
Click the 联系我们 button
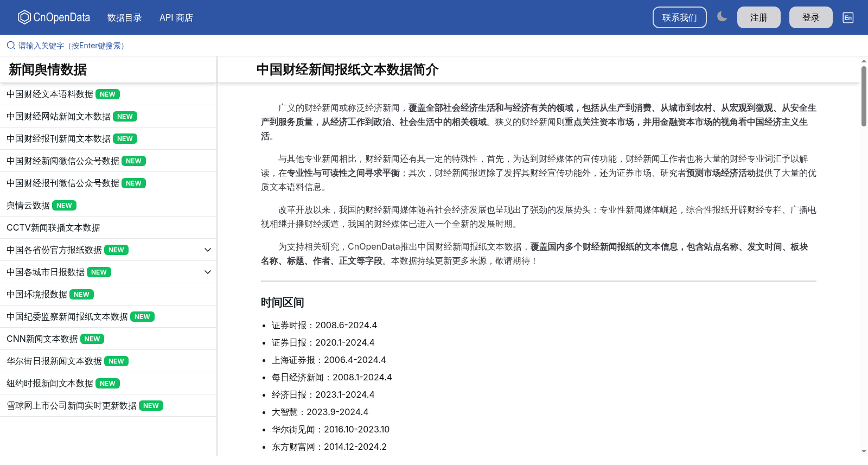pos(680,17)
